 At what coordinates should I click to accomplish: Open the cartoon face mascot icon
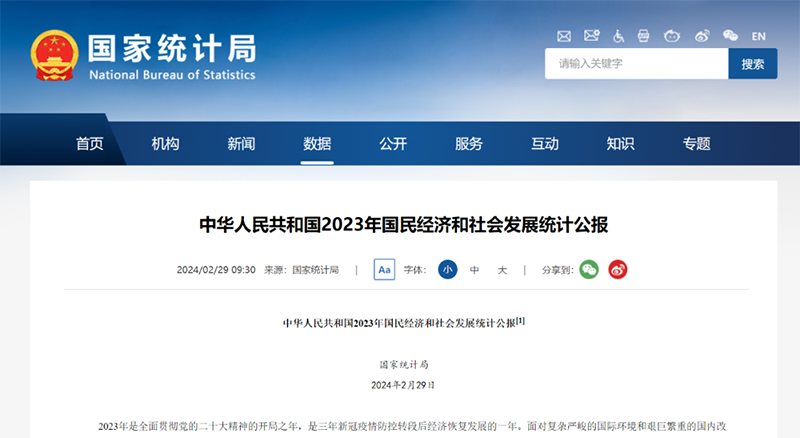click(x=672, y=36)
